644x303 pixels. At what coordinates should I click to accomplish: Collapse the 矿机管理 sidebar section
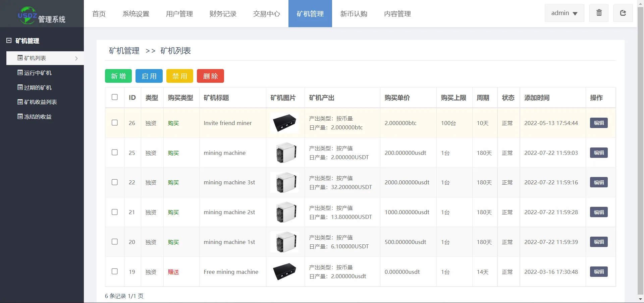click(9, 41)
